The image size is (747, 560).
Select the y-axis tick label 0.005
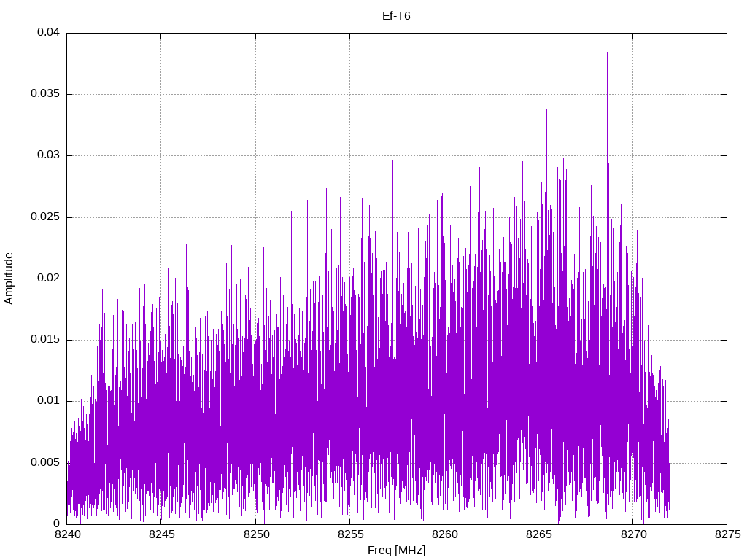[45, 463]
